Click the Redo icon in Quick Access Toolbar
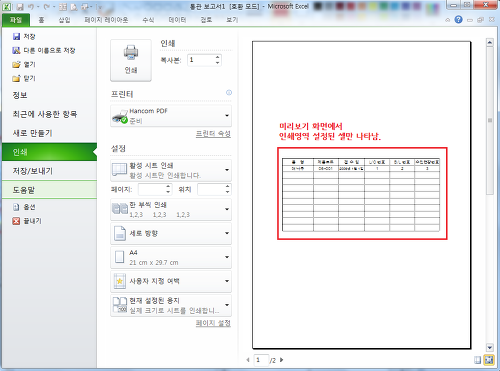Viewport: 500px width, 371px height. click(47, 7)
